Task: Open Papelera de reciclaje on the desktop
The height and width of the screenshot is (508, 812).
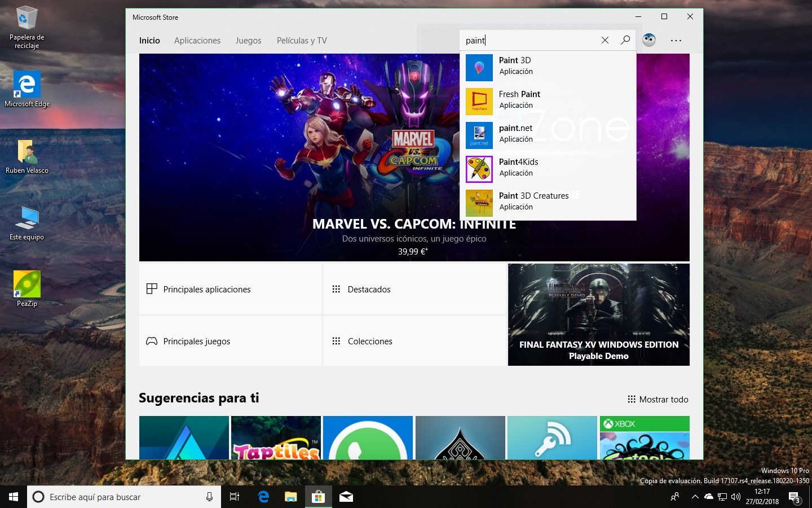Action: [27, 27]
